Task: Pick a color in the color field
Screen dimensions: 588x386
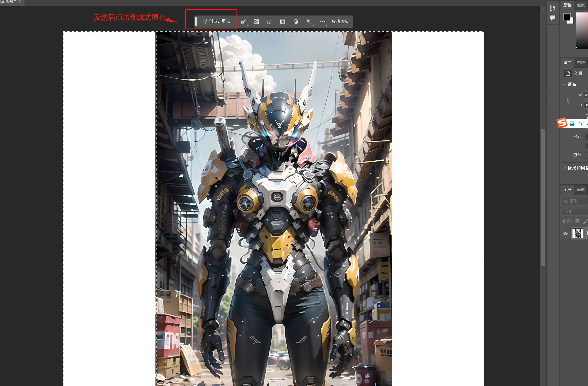Action: pyautogui.click(x=582, y=30)
